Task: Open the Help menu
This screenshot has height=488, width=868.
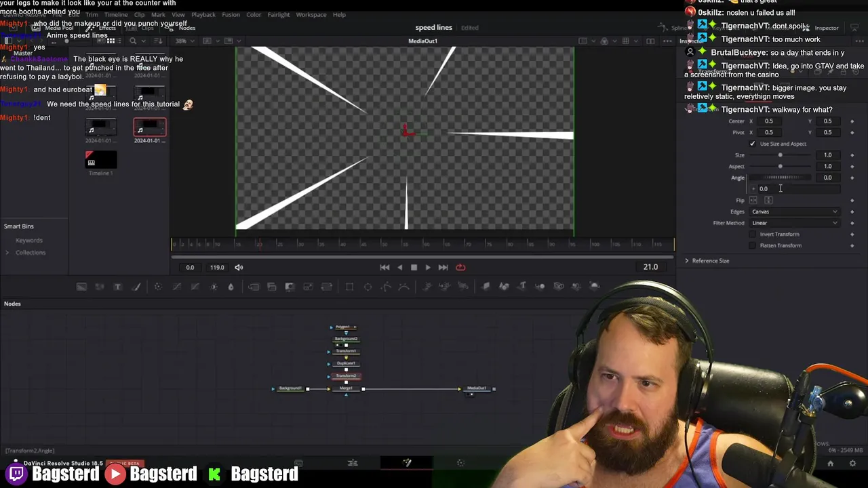Action: click(339, 15)
